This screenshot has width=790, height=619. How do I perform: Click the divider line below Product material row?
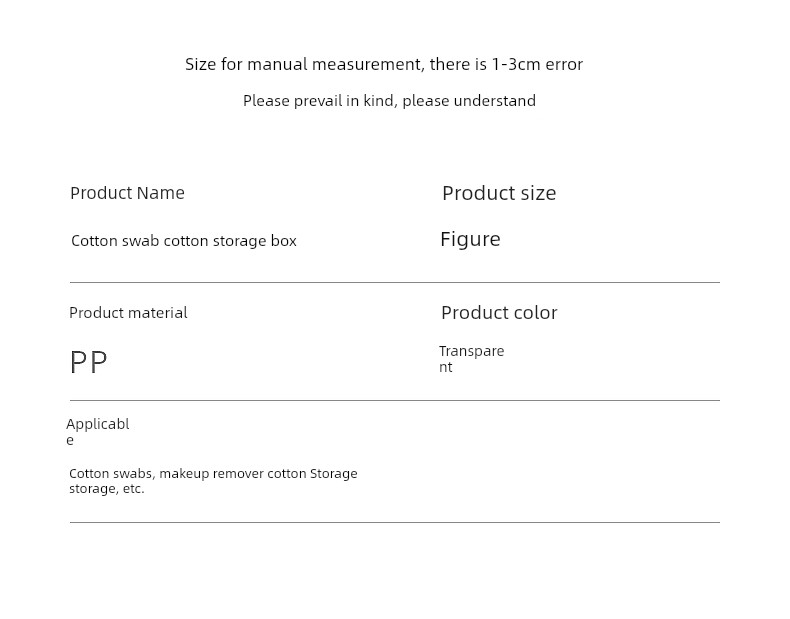(394, 400)
